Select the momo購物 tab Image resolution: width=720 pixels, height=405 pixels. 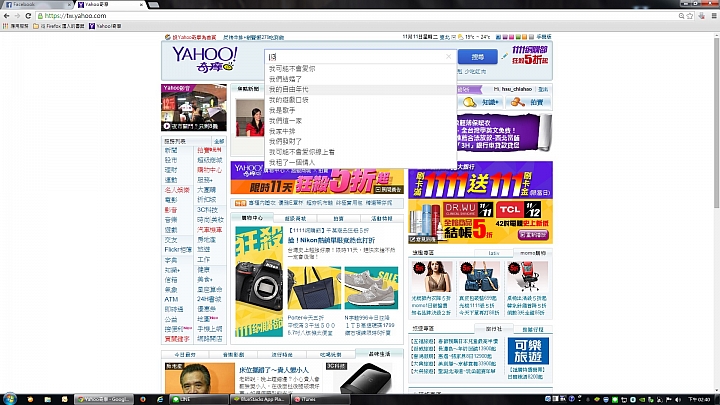point(533,253)
